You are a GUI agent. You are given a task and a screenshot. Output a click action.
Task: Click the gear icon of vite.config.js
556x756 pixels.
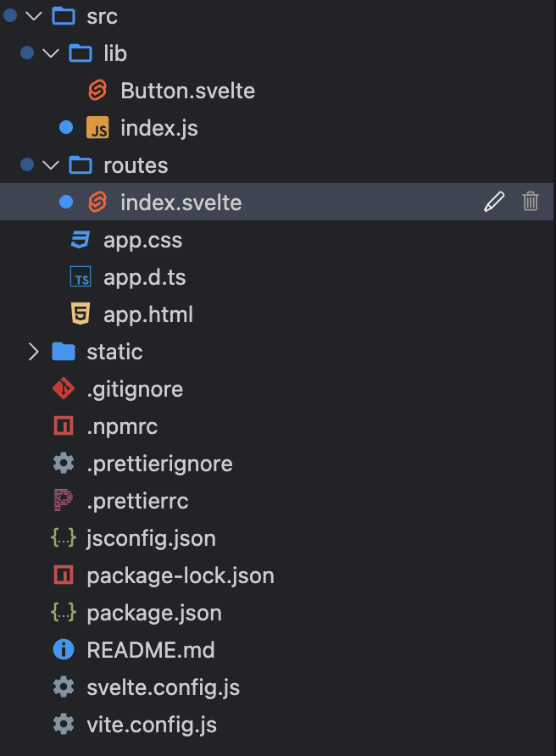[x=64, y=725]
